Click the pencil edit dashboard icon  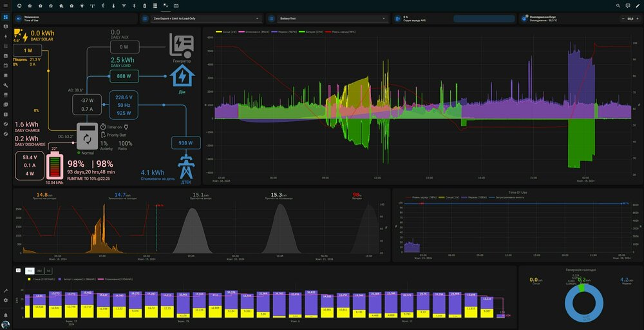637,5
